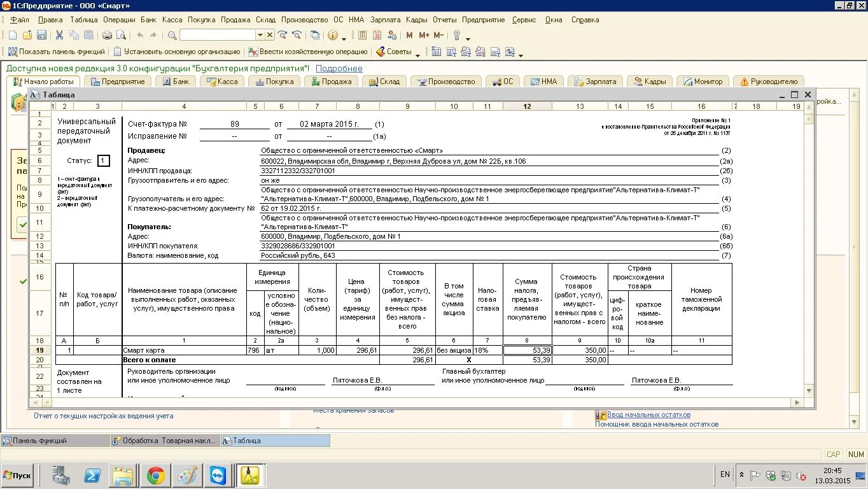Follow the Подробнее link
Image resolution: width=868 pixels, height=489 pixels.
pos(339,68)
